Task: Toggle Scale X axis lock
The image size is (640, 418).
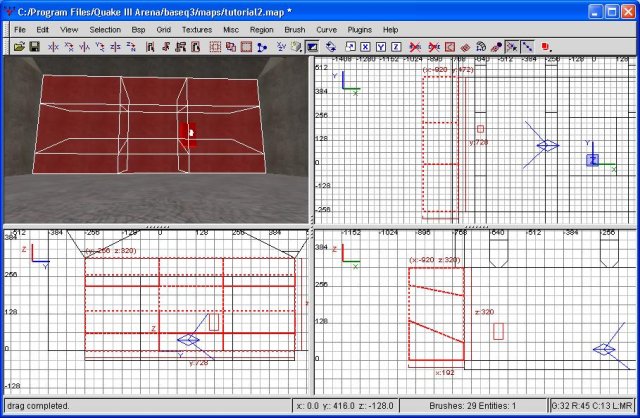Action: tap(365, 47)
